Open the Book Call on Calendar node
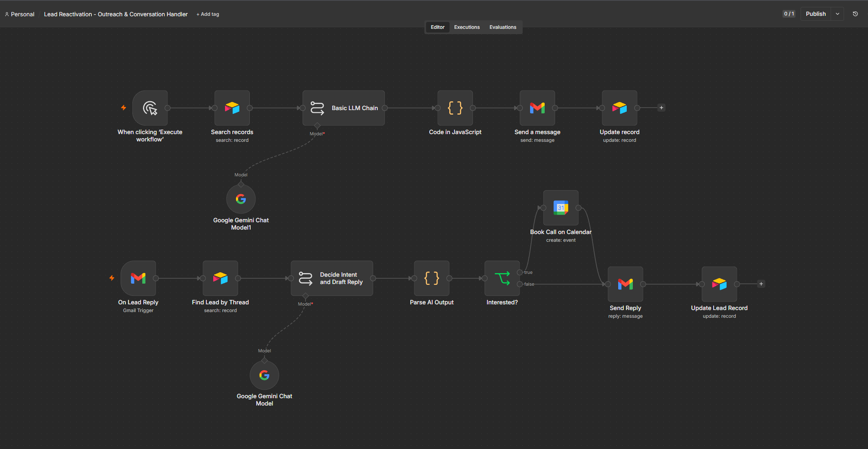The height and width of the screenshot is (449, 868). point(561,208)
